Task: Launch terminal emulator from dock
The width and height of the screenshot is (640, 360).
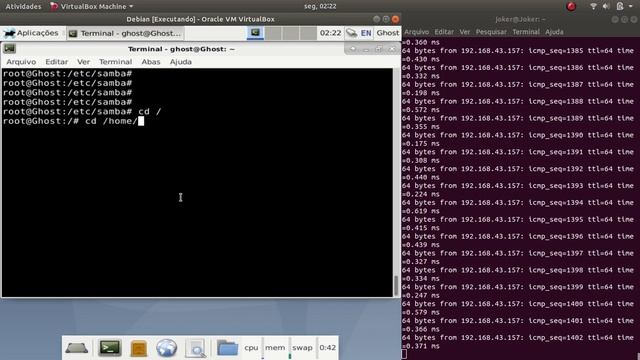Action: [x=110, y=348]
